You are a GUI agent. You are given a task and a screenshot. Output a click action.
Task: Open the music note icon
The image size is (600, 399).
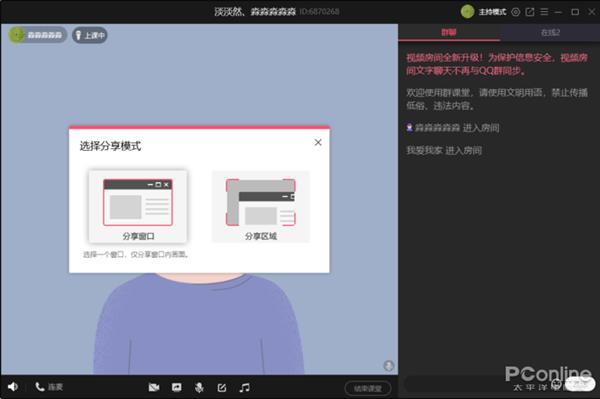click(245, 388)
